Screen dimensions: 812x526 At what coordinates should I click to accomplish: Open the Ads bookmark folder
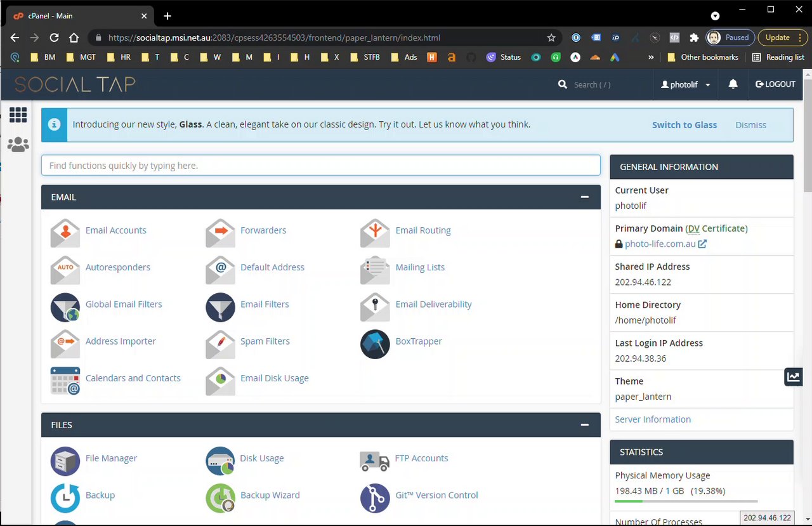click(404, 57)
